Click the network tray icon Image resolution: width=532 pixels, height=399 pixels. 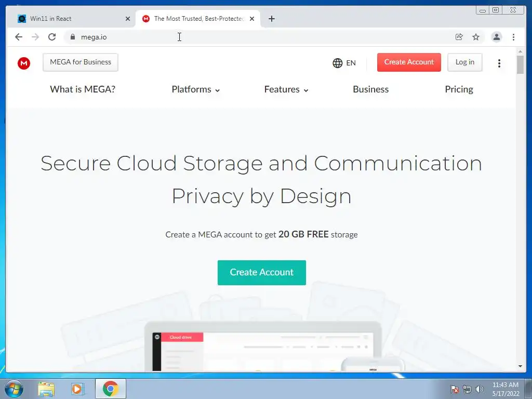tap(467, 389)
